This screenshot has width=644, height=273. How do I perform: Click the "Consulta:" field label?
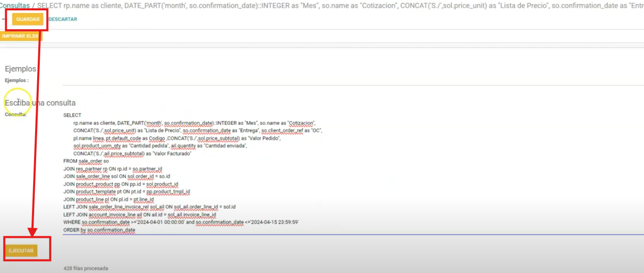pyautogui.click(x=15, y=115)
